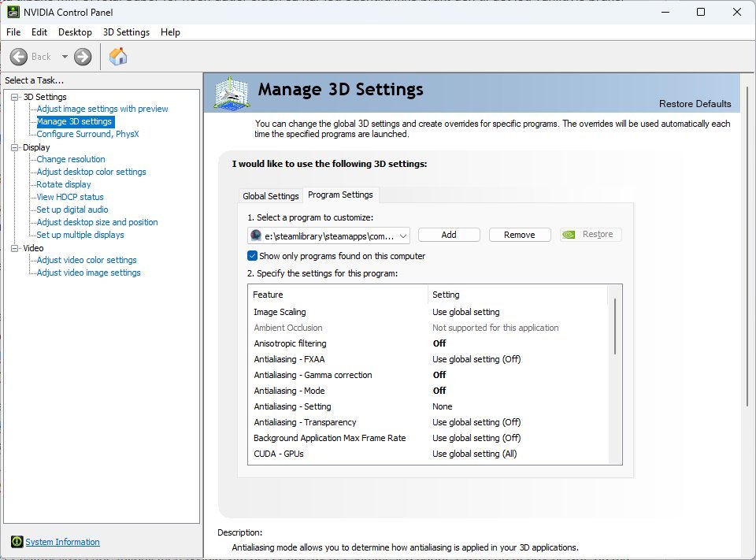
Task: Open Adjust image settings with preview
Action: click(x=102, y=109)
